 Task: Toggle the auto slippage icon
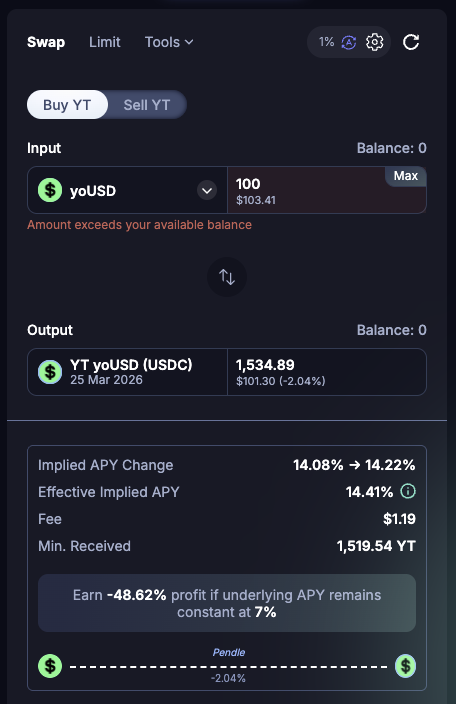tap(349, 43)
